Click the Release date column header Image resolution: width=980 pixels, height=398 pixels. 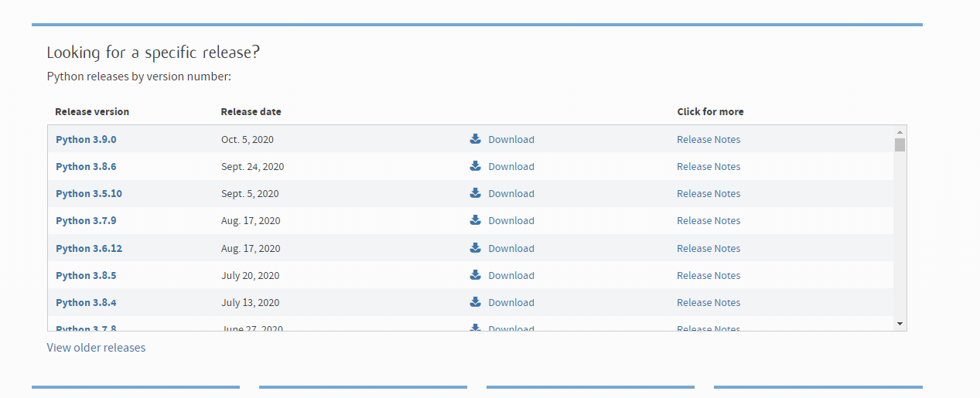[251, 112]
